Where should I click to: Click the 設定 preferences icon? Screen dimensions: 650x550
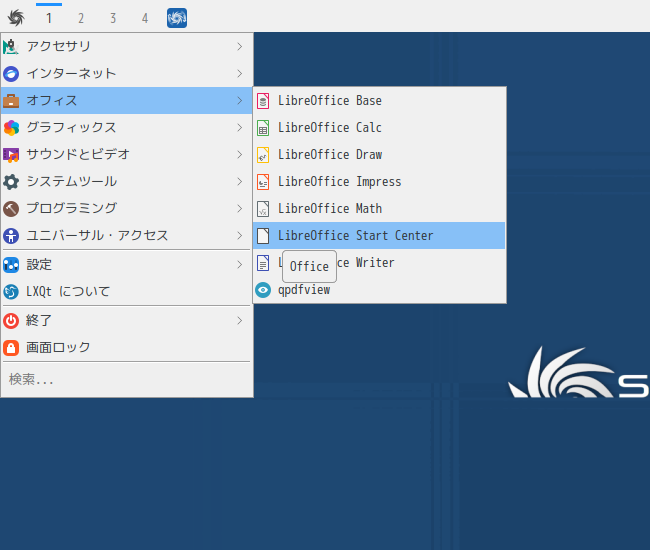tap(11, 264)
